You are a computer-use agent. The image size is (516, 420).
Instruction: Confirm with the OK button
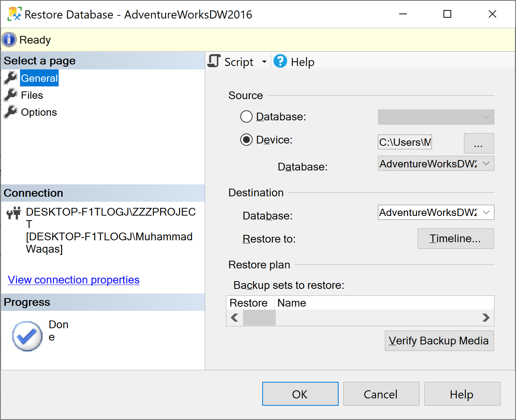point(300,394)
